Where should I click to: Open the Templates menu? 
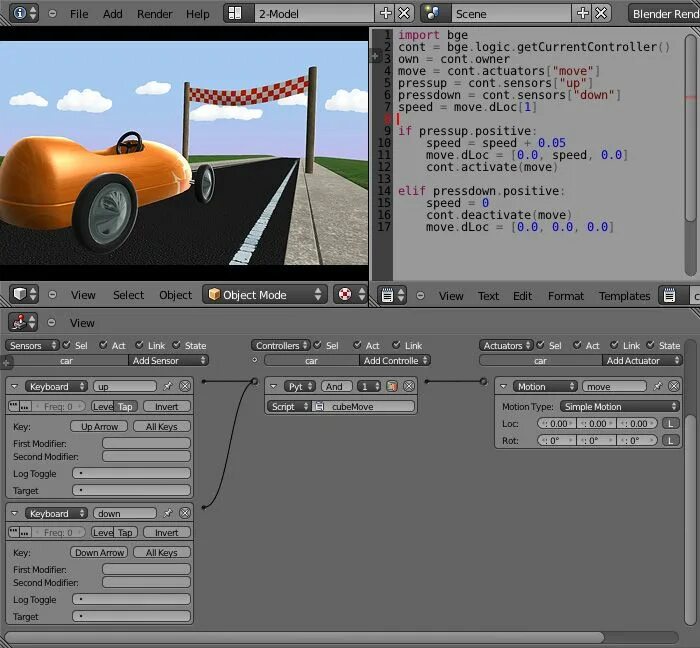pos(624,296)
